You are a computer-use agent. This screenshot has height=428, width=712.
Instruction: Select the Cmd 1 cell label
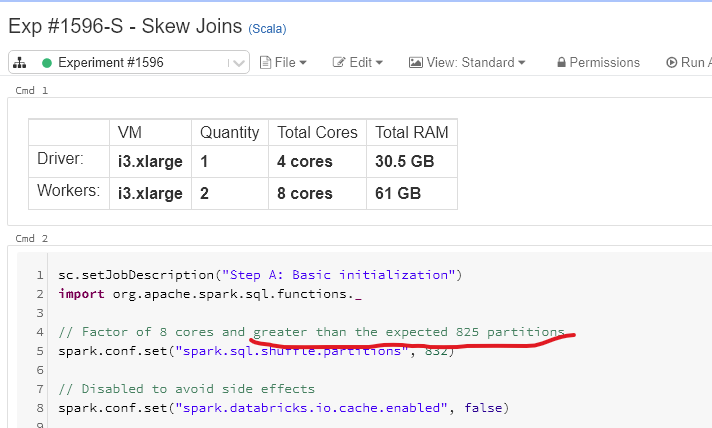31,90
